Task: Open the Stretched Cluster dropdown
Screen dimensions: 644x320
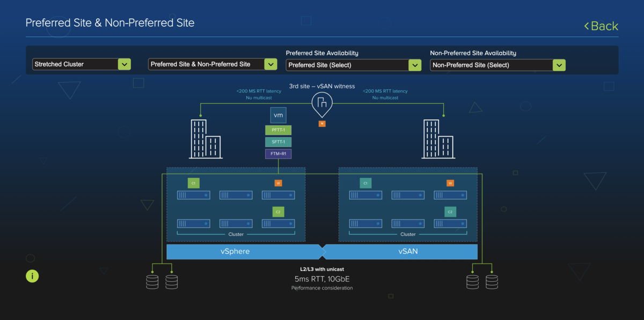Action: [x=82, y=64]
